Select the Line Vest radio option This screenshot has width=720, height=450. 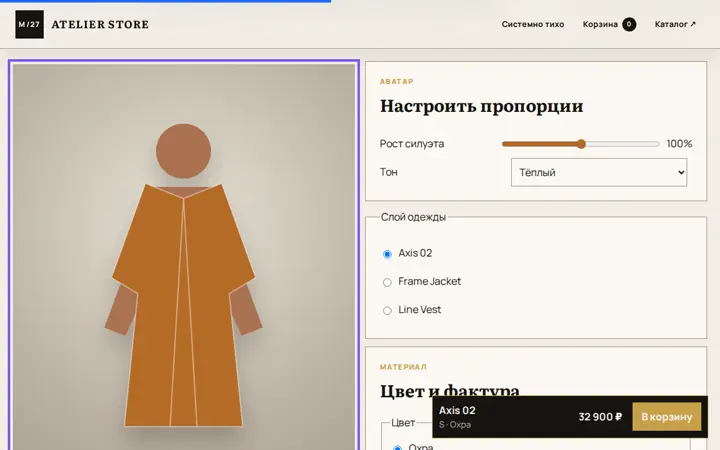coord(387,311)
